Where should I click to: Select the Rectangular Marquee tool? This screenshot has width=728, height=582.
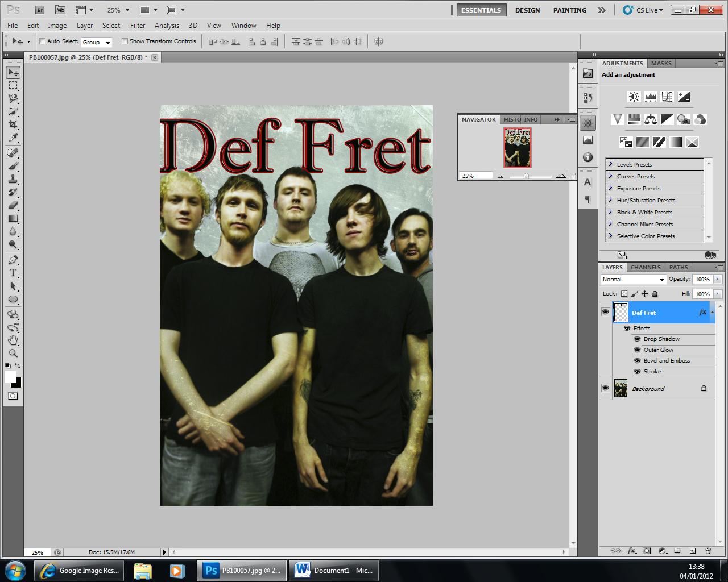13,85
